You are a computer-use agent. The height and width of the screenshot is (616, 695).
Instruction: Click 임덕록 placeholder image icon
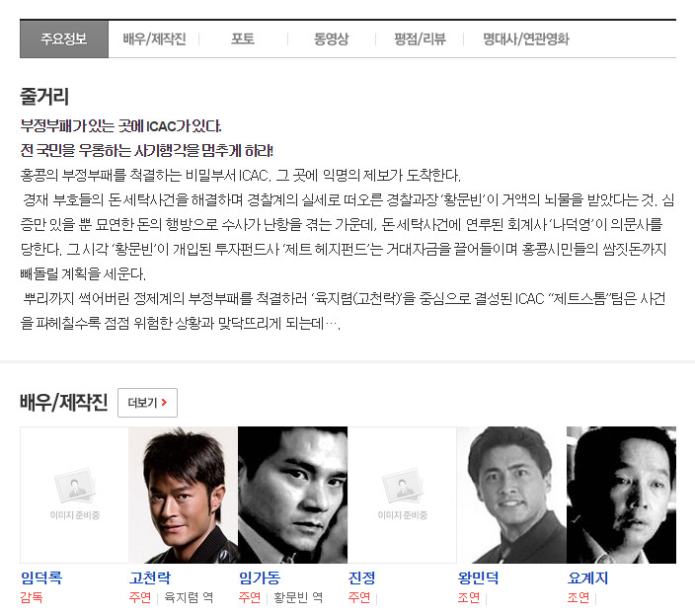tap(74, 488)
